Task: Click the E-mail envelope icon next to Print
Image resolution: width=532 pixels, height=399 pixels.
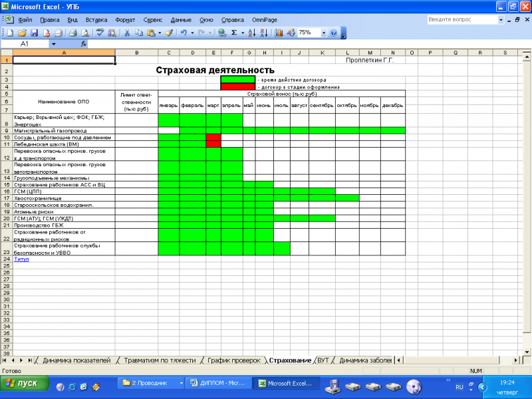Action: coord(59,33)
